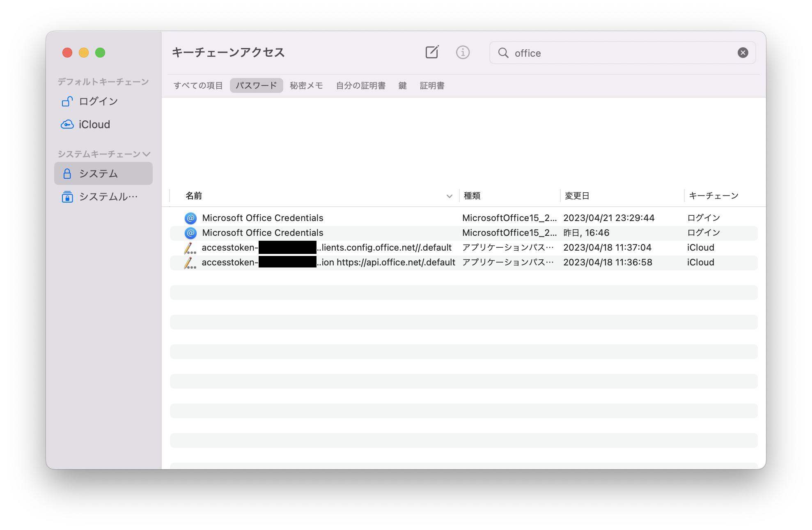Click the ログイン keychain unlocked lock icon
This screenshot has width=812, height=530.
tap(67, 101)
